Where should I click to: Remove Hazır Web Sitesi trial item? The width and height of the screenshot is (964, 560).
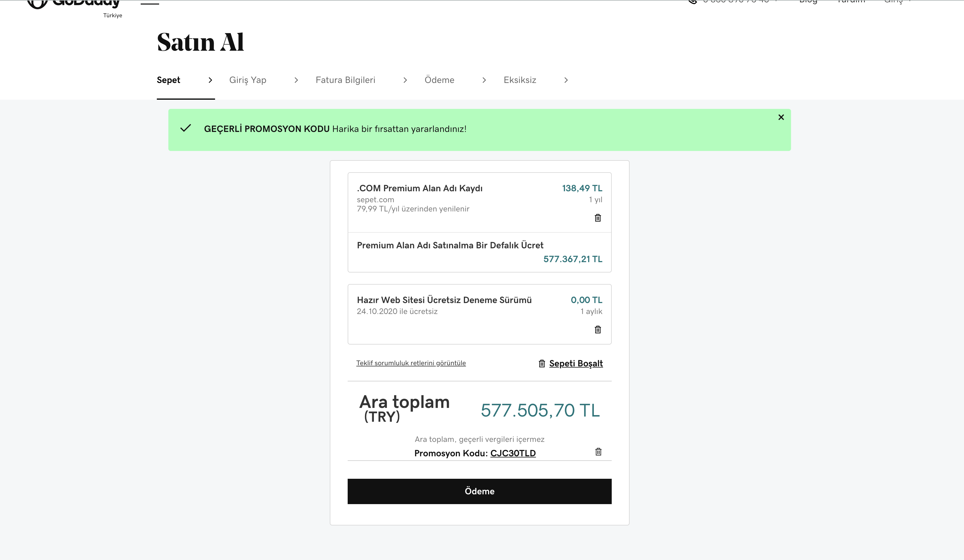tap(598, 330)
